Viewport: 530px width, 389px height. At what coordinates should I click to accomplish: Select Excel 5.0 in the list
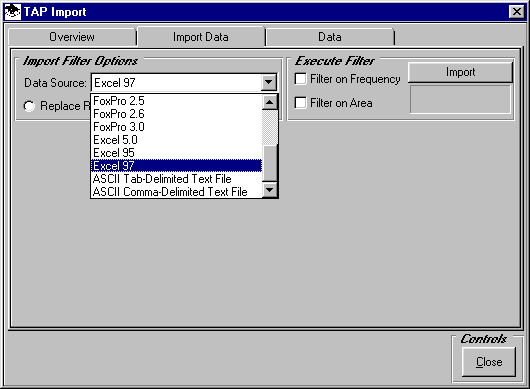pos(176,140)
